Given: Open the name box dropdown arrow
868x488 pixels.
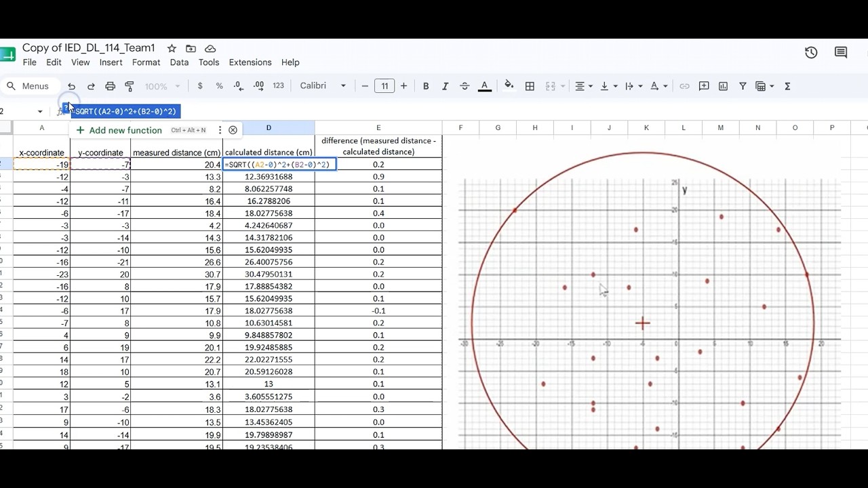Looking at the screenshot, I should coord(40,111).
